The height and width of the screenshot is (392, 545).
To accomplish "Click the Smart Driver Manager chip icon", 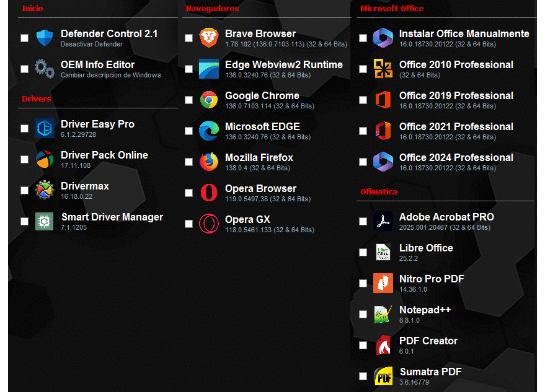I will click(45, 221).
